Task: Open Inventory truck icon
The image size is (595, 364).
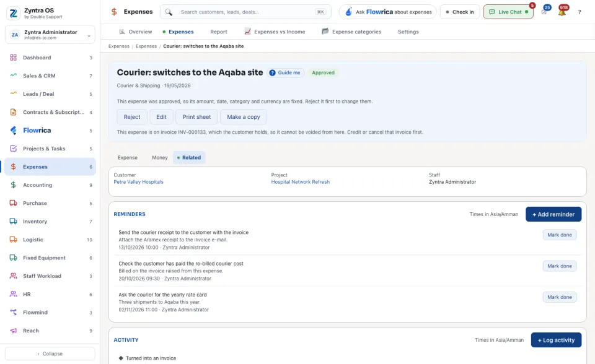Action: click(x=13, y=222)
